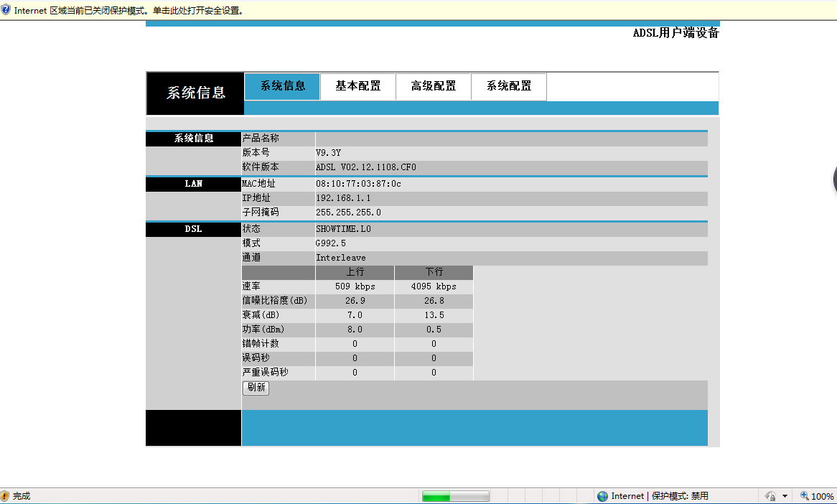Click the 严重误码秒 row label
The width and height of the screenshot is (837, 504).
pos(266,373)
